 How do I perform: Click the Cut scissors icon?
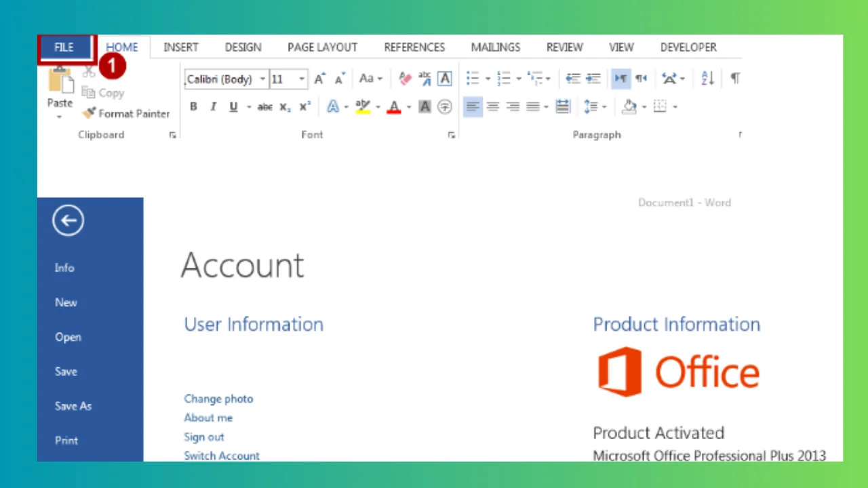pos(89,72)
